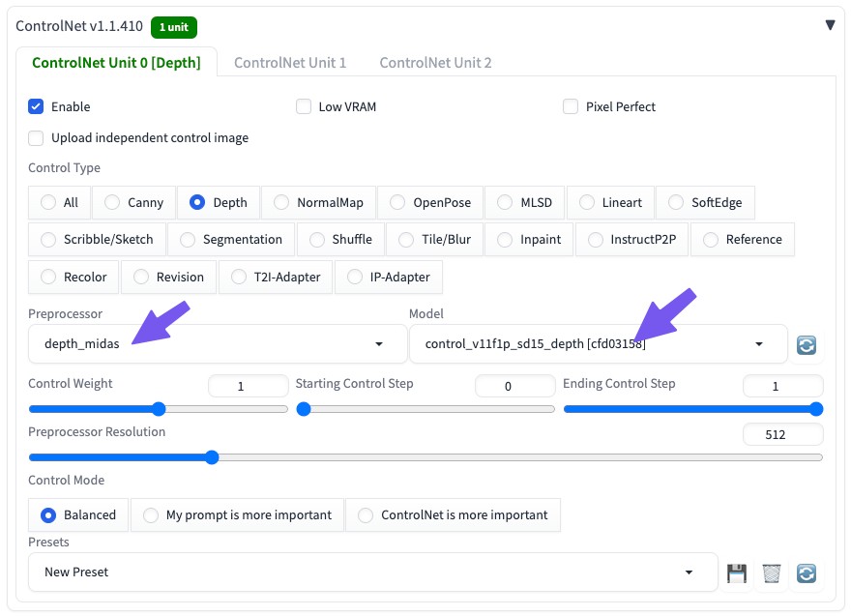Click the Preprocessor Resolution slider handle

pyautogui.click(x=212, y=457)
